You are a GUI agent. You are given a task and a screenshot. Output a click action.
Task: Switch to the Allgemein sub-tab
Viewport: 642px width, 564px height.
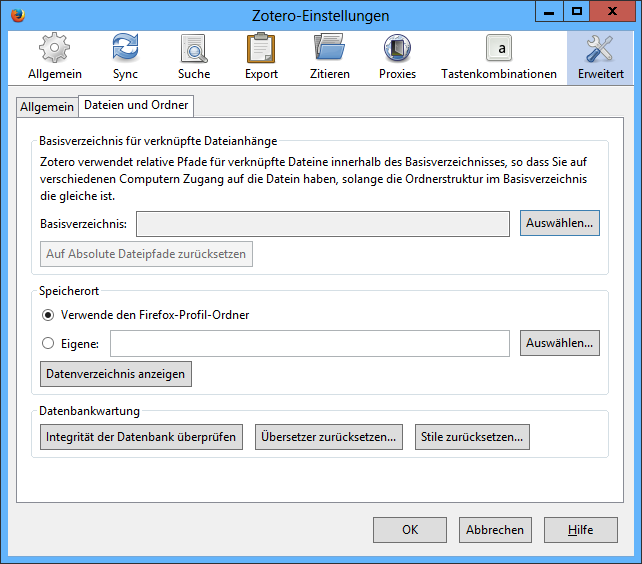[47, 107]
